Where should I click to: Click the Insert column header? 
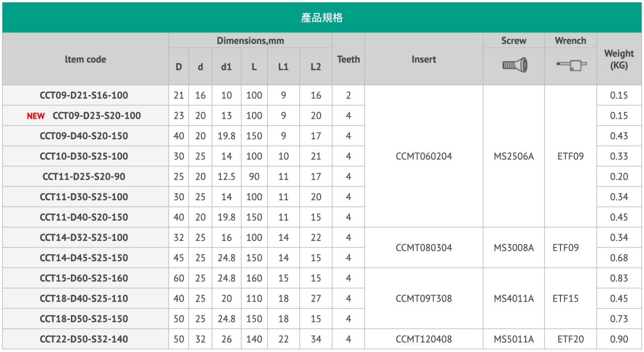click(x=424, y=59)
